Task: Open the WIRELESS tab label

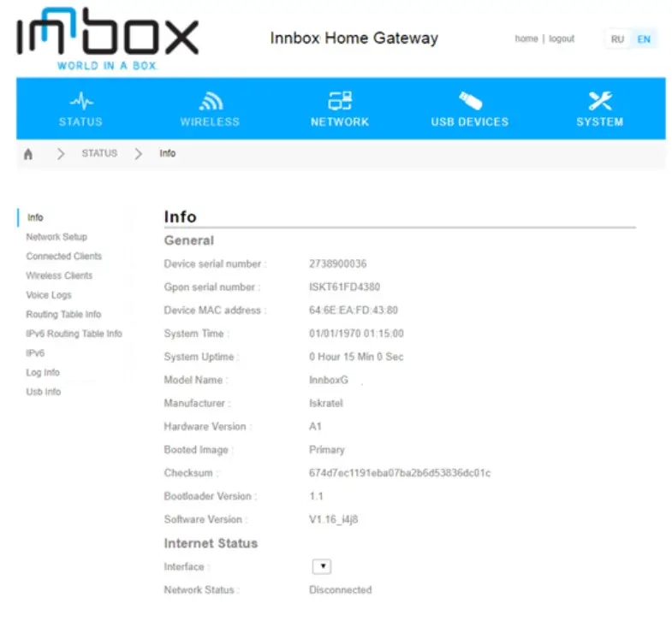Action: tap(210, 122)
